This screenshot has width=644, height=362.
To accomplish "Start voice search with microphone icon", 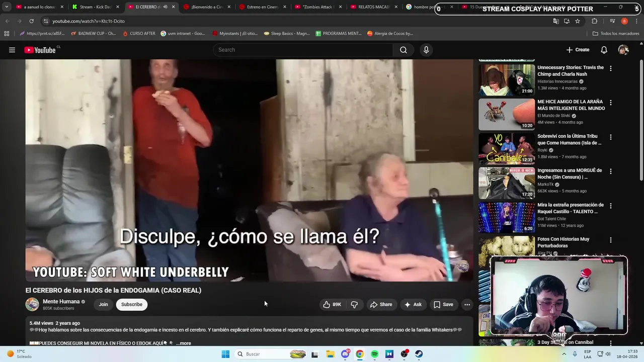I will click(x=426, y=50).
